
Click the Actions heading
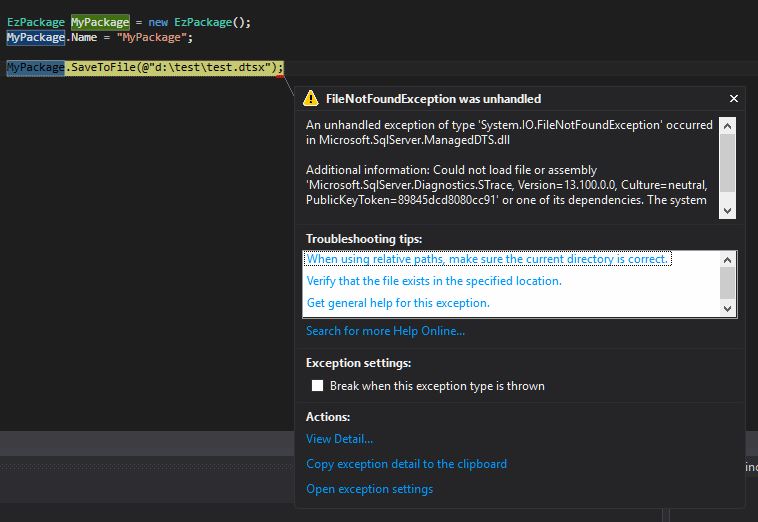[x=328, y=417]
